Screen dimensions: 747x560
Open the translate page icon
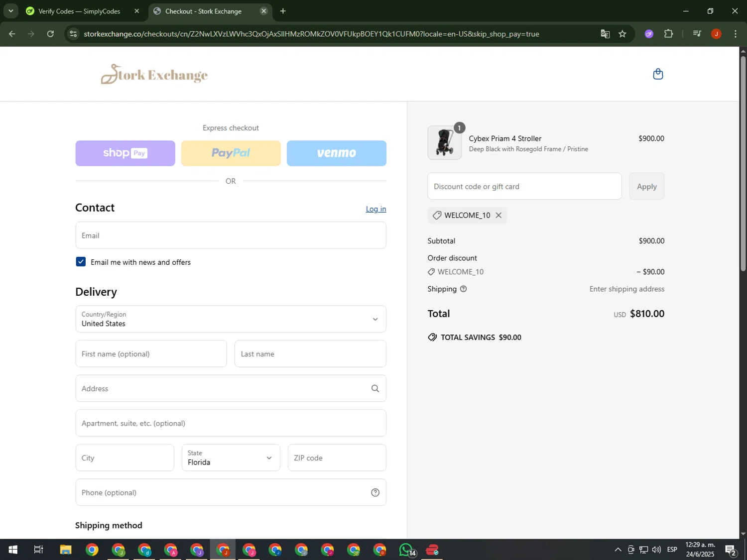(605, 34)
